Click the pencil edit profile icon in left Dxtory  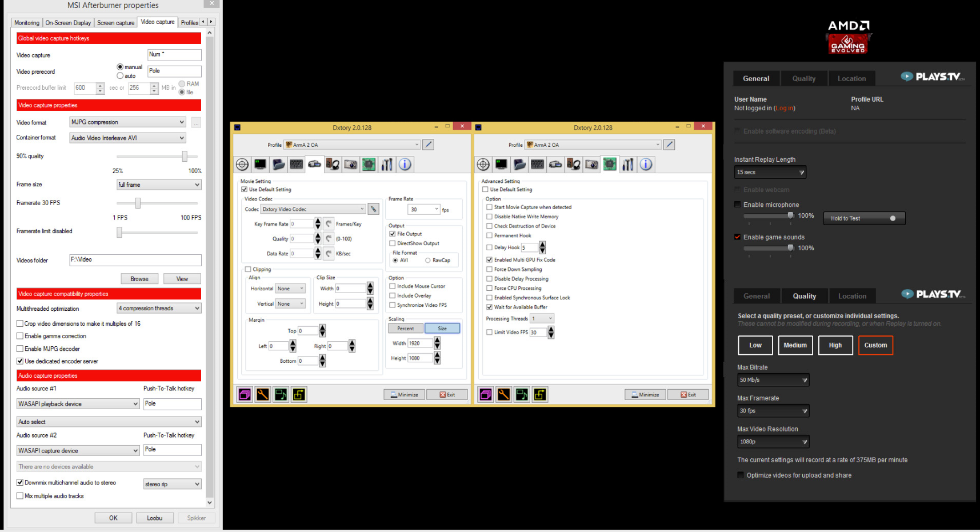[x=428, y=145]
